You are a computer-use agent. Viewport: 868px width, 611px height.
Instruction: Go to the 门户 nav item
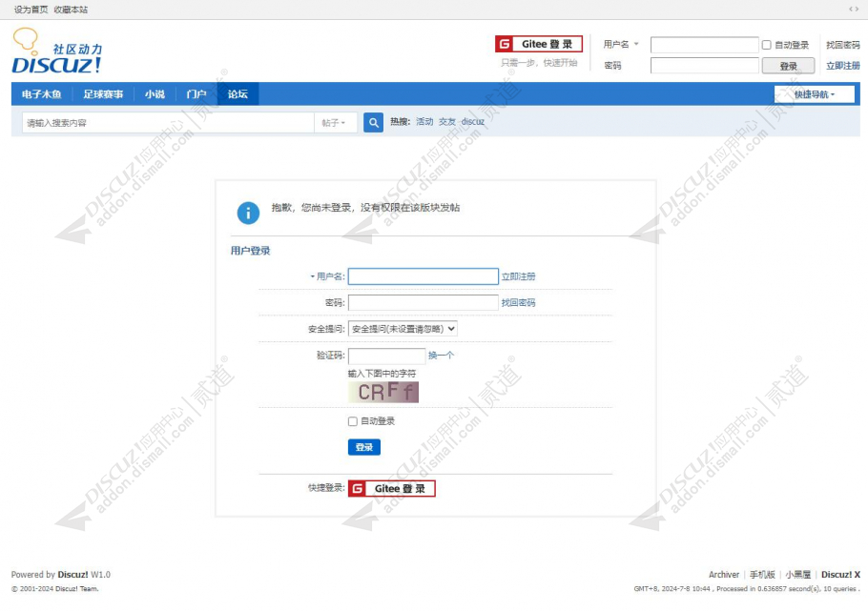196,94
